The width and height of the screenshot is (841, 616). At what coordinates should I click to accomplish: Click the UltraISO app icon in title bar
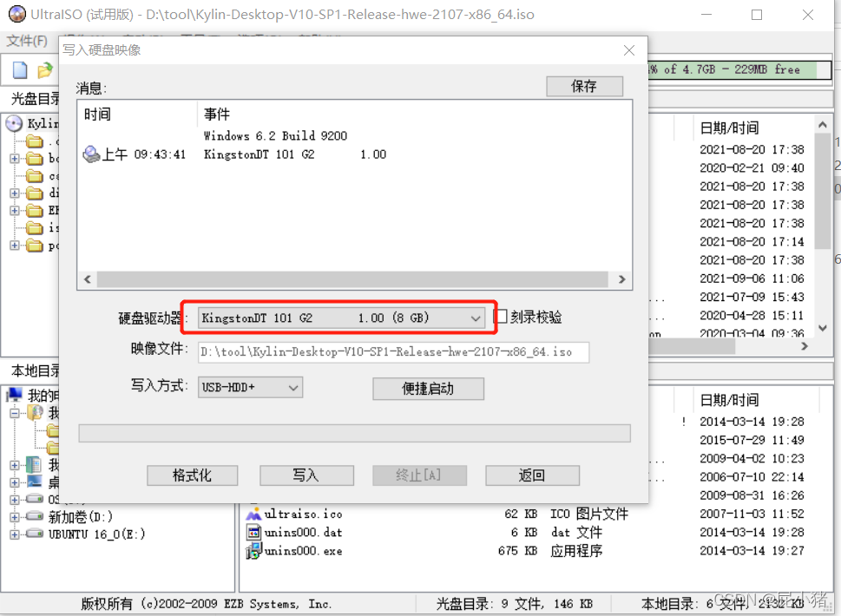pos(16,15)
